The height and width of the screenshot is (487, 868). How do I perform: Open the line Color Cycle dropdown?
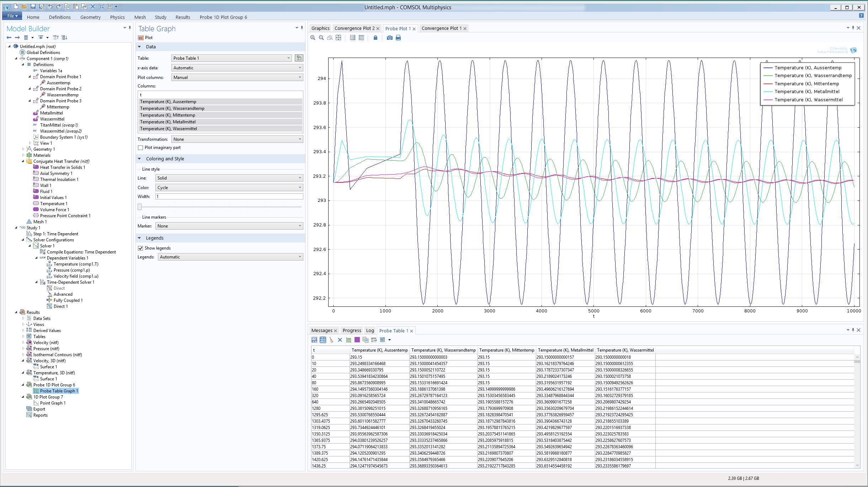(229, 188)
